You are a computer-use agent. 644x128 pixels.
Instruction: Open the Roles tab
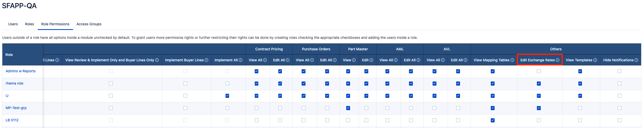click(29, 24)
